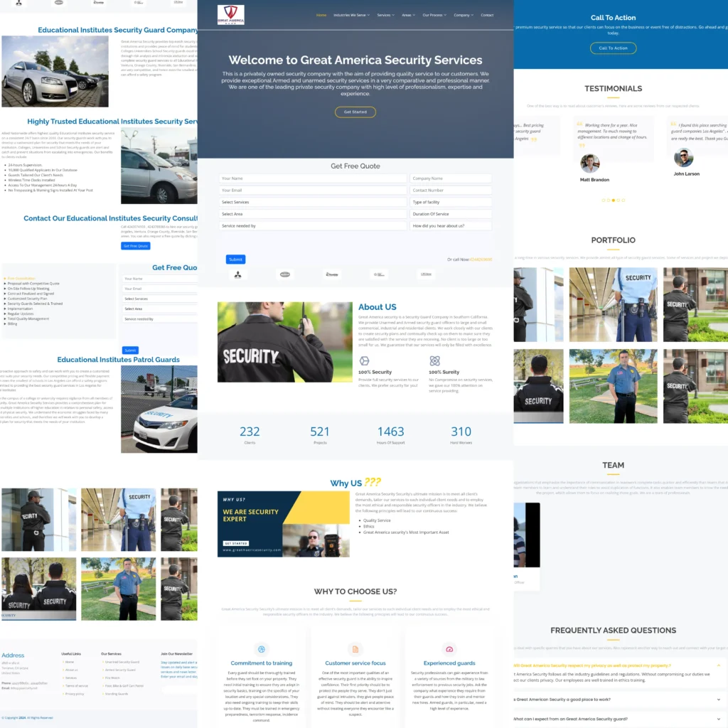Click the Commitment to training icon
Image resolution: width=728 pixels, height=728 pixels.
pyautogui.click(x=262, y=649)
